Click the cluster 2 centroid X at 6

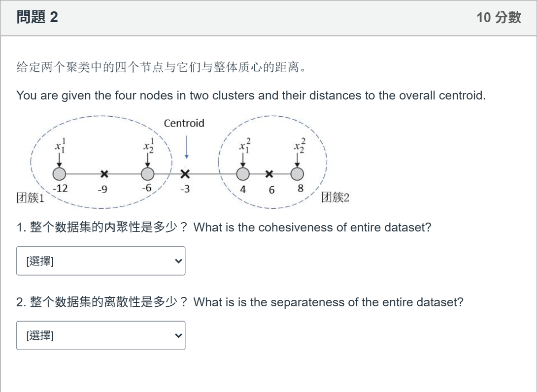point(269,174)
